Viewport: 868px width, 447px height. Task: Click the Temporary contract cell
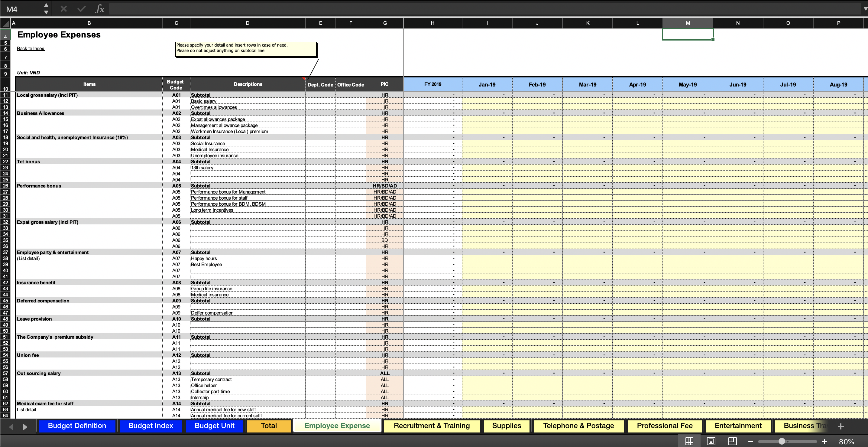pos(248,379)
